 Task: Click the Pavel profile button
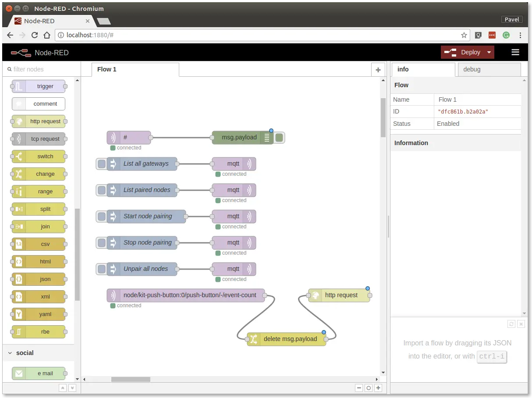(x=512, y=19)
